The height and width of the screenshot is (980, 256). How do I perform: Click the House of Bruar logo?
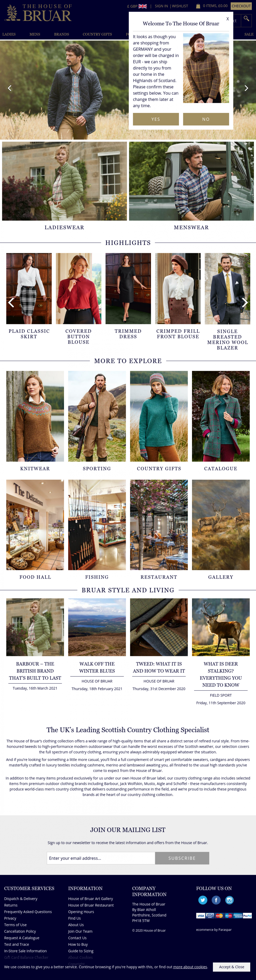tap(38, 13)
